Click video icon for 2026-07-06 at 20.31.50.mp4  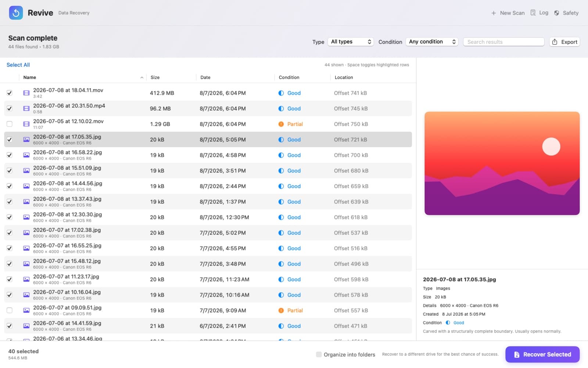(26, 109)
